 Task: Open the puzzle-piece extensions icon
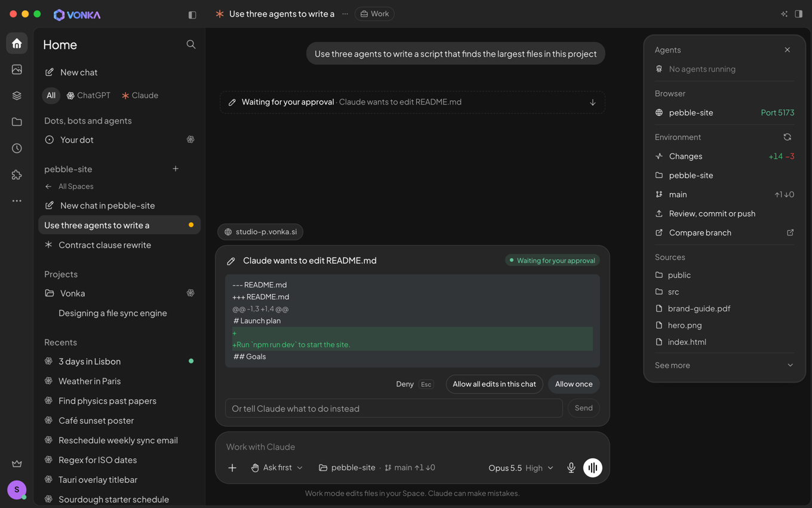click(x=17, y=175)
